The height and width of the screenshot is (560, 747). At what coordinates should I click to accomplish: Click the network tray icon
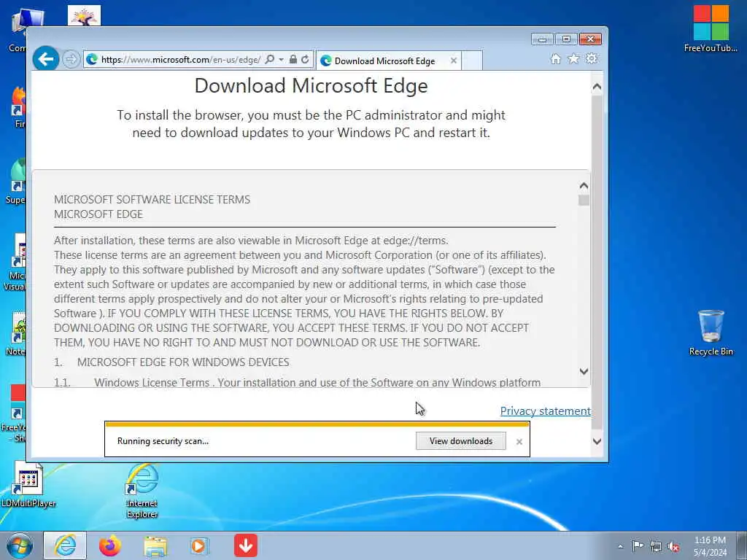click(656, 546)
